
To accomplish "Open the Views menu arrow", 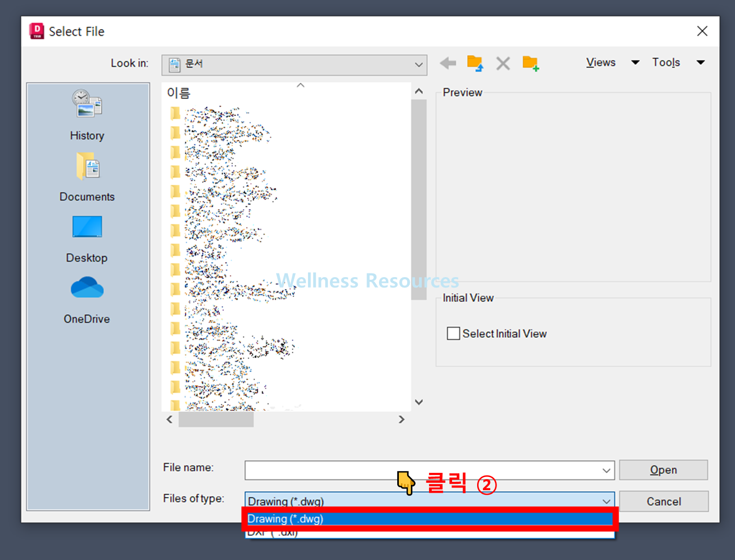I will 635,63.
